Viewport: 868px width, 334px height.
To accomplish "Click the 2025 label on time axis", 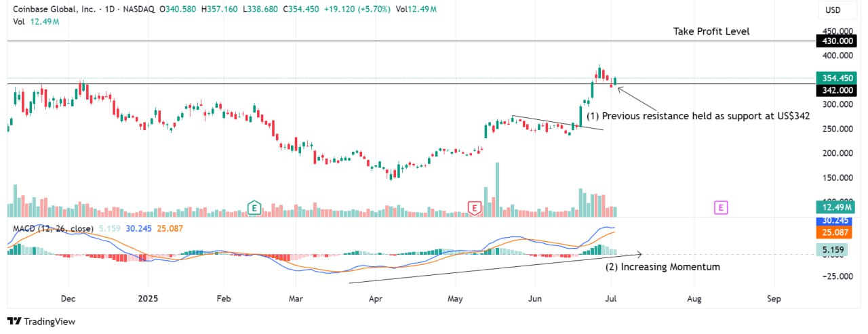I will point(148,298).
